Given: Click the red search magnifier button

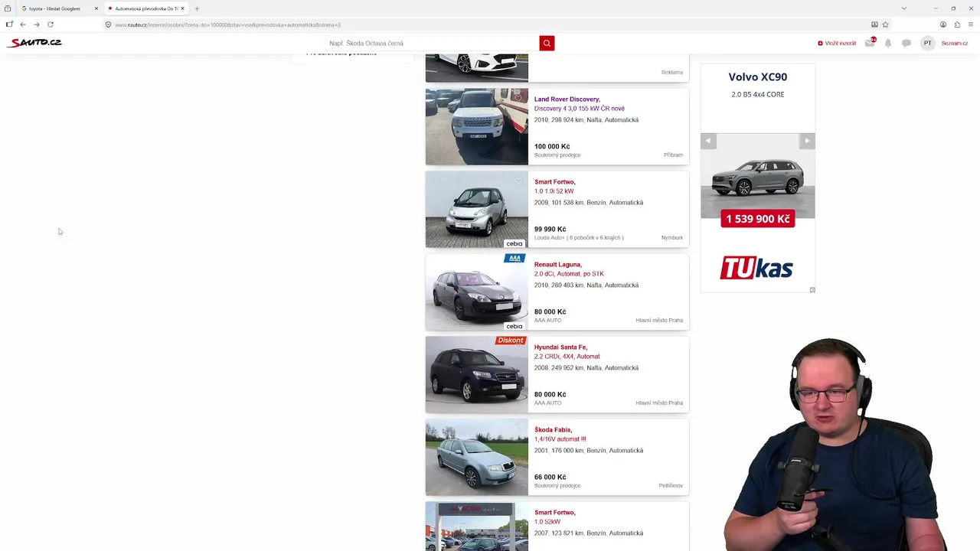Looking at the screenshot, I should tap(547, 44).
